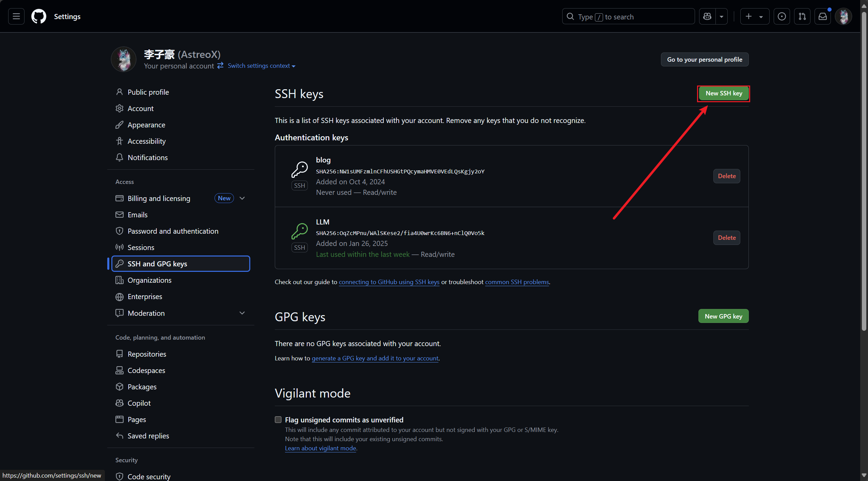
Task: Open Repositories settings
Action: [x=181, y=354]
